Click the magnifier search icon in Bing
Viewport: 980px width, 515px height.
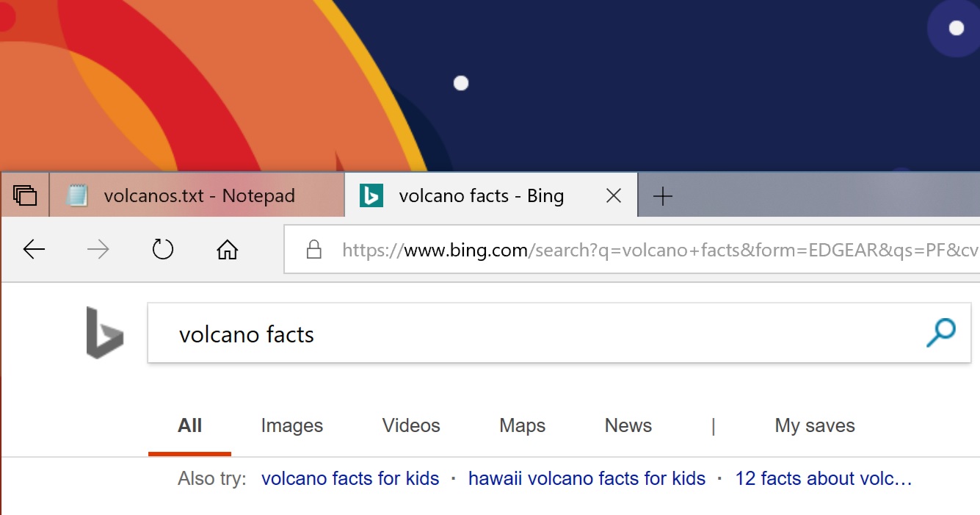coord(940,333)
